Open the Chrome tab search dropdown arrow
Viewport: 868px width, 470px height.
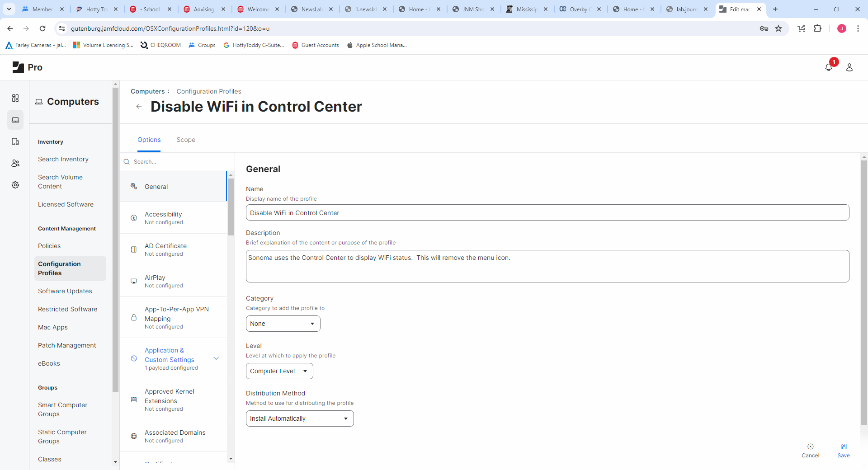[9, 9]
